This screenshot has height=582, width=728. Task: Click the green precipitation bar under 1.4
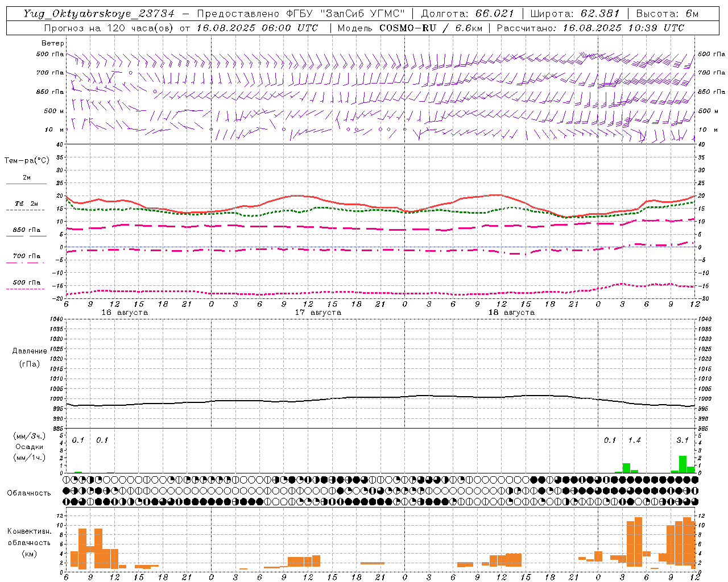point(626,468)
